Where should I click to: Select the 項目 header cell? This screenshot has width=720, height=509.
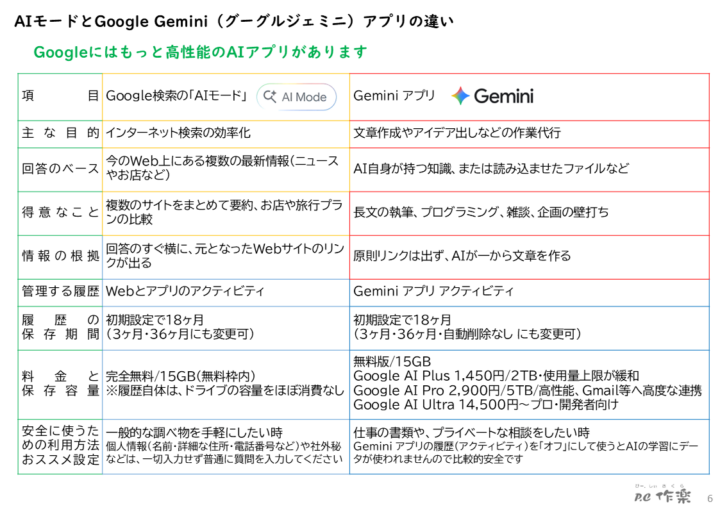(60, 96)
